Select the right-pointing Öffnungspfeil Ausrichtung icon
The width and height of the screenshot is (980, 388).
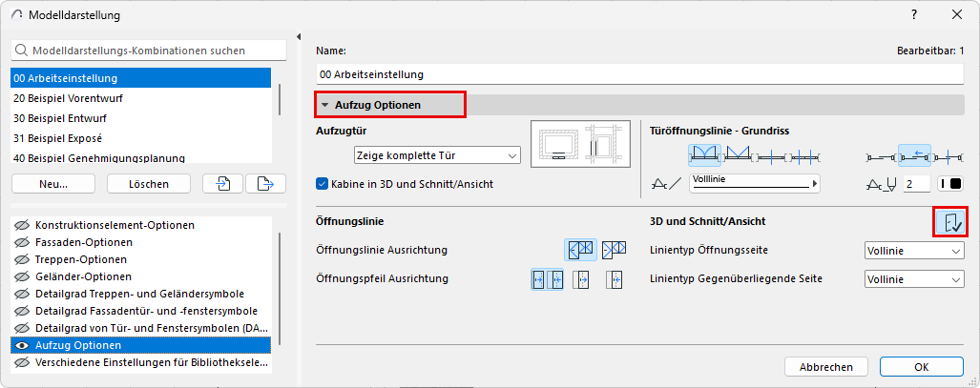[x=582, y=280]
